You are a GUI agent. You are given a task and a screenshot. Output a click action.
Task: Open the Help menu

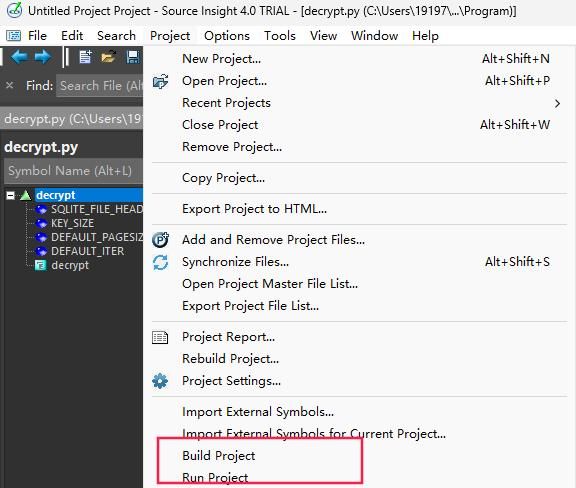pos(425,36)
